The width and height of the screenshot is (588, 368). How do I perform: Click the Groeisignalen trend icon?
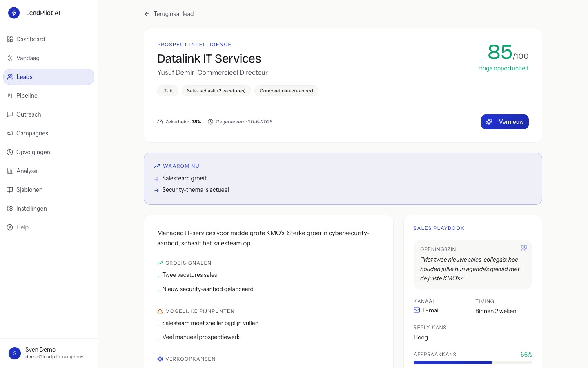pos(160,263)
